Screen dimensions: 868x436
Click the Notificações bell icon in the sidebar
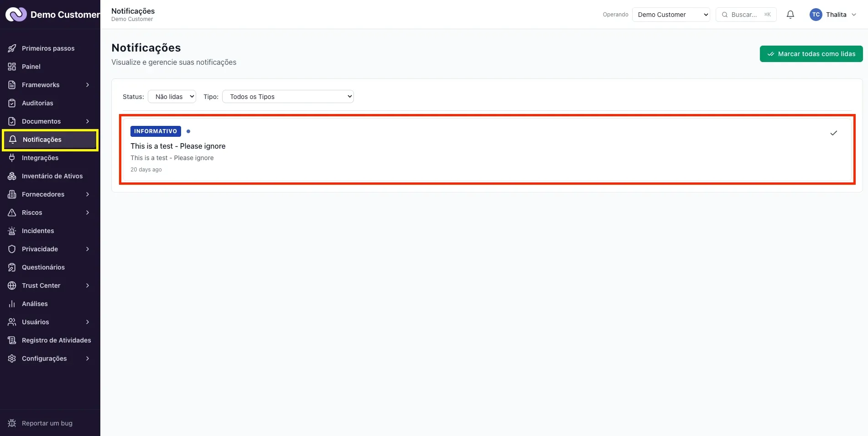pos(13,140)
